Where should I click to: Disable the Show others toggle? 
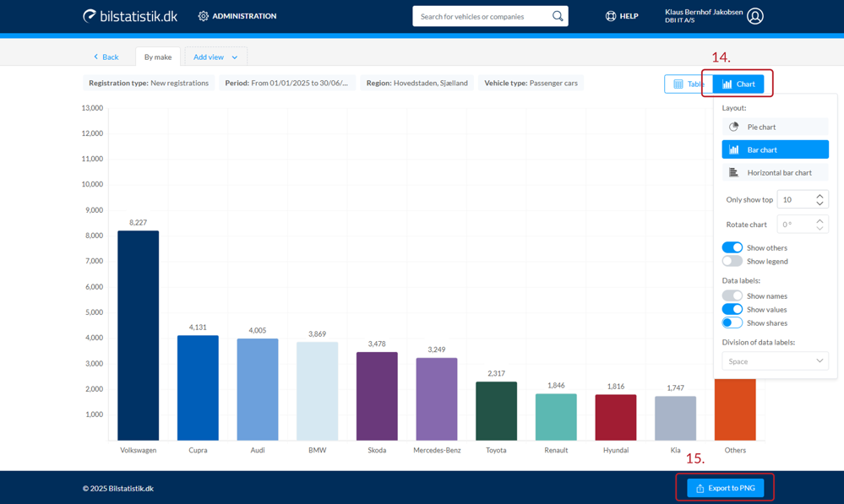(x=732, y=247)
